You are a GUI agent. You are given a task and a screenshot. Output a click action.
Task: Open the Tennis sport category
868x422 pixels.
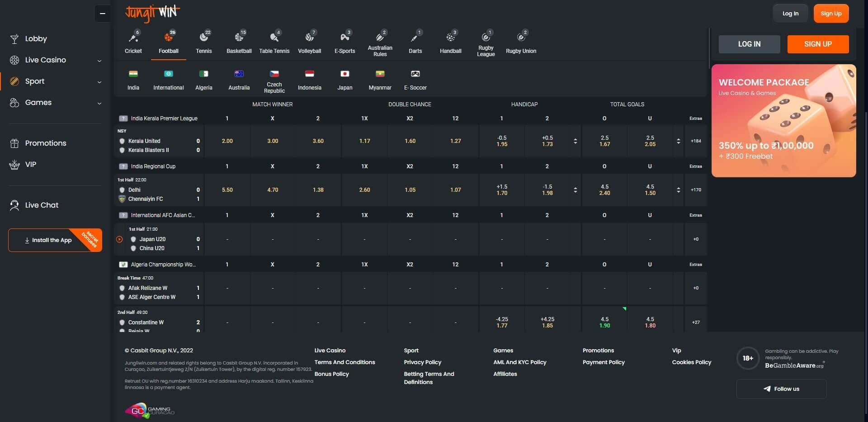(204, 38)
